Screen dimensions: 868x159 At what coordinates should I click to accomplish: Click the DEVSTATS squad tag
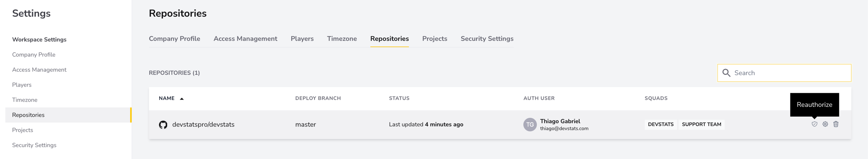tap(660, 125)
